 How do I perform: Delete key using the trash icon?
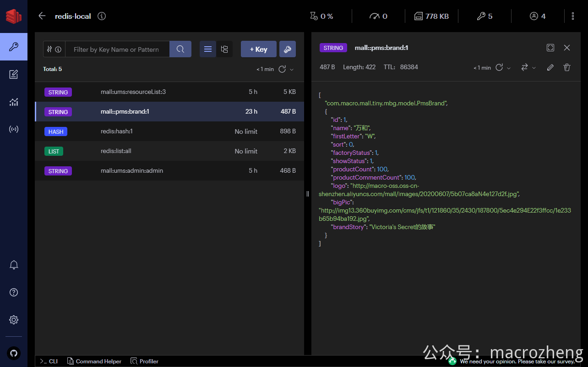point(567,67)
